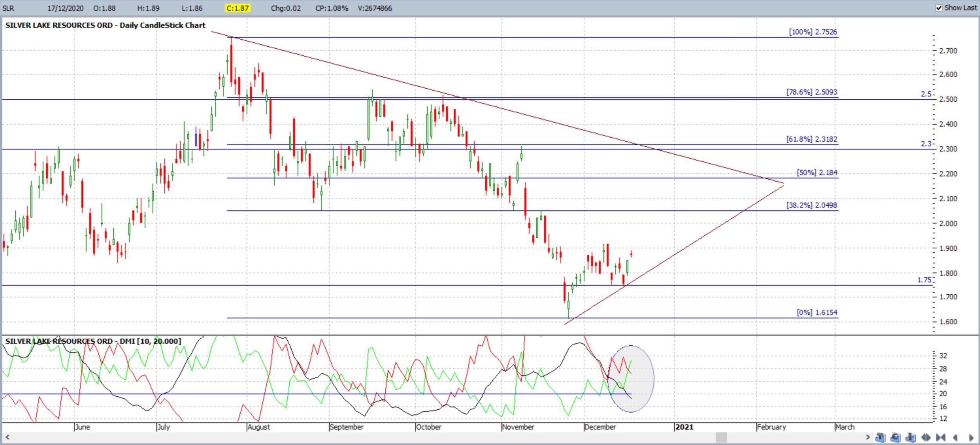Select the [61.8%] 2.3182 Fibonacci label
This screenshot has height=445, width=980.
(x=811, y=139)
